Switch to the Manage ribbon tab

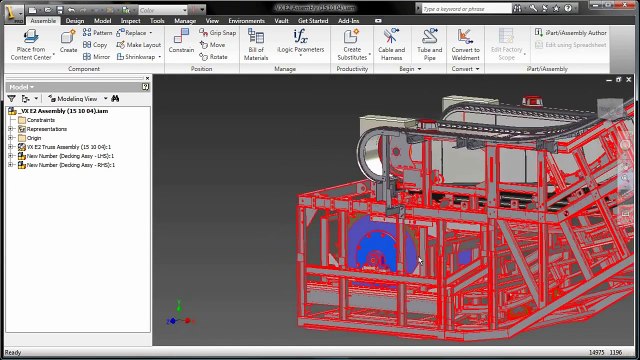coord(185,20)
